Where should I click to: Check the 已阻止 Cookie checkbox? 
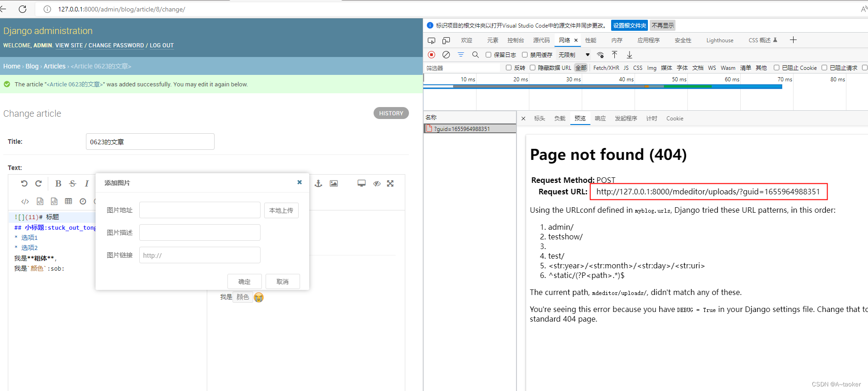click(x=777, y=68)
